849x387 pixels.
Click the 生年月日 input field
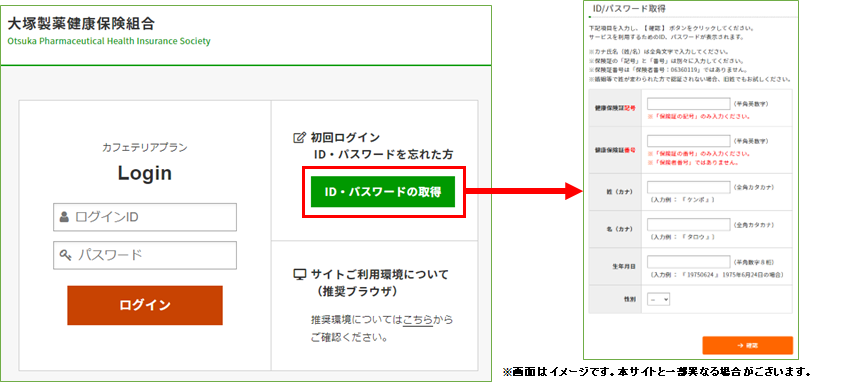688,262
